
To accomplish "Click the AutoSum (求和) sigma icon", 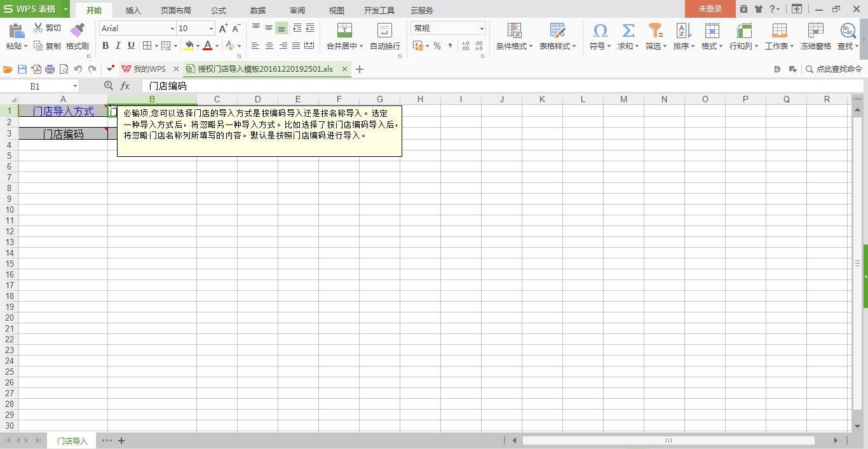I will [x=628, y=30].
